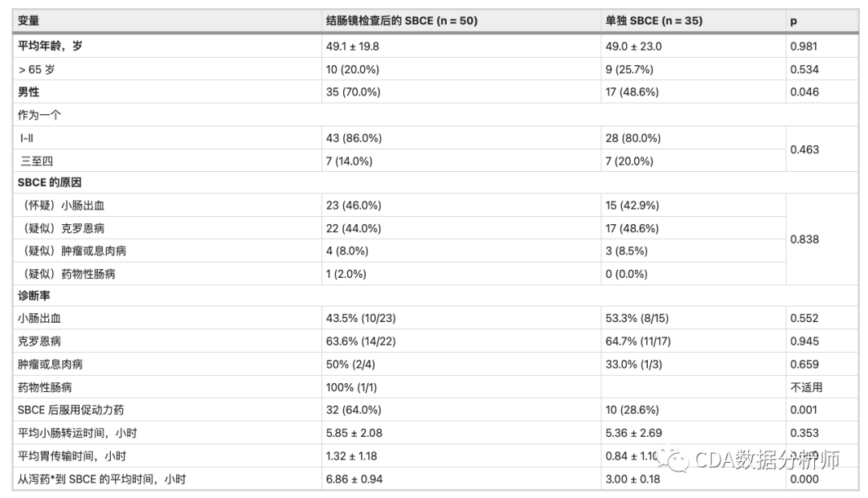Click the p value 0.046 cell

pyautogui.click(x=805, y=92)
